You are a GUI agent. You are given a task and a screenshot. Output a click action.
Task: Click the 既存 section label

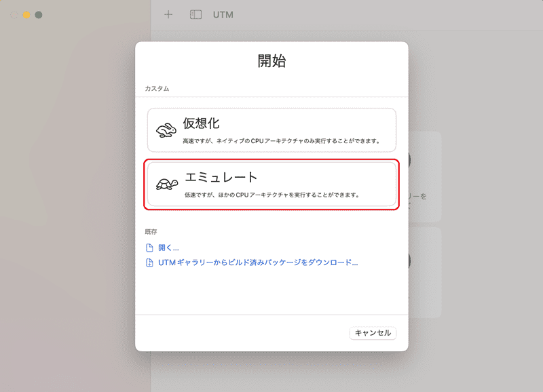click(x=151, y=231)
